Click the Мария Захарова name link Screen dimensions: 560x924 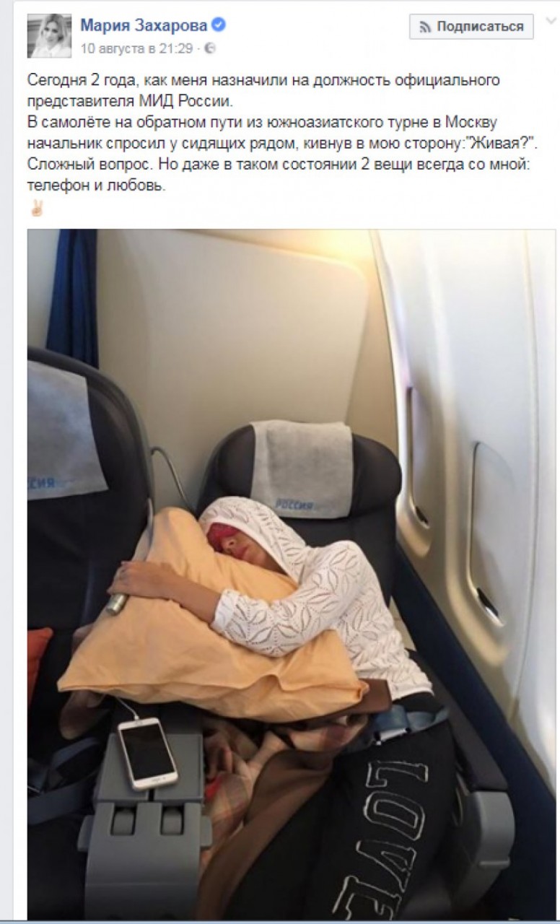point(144,26)
